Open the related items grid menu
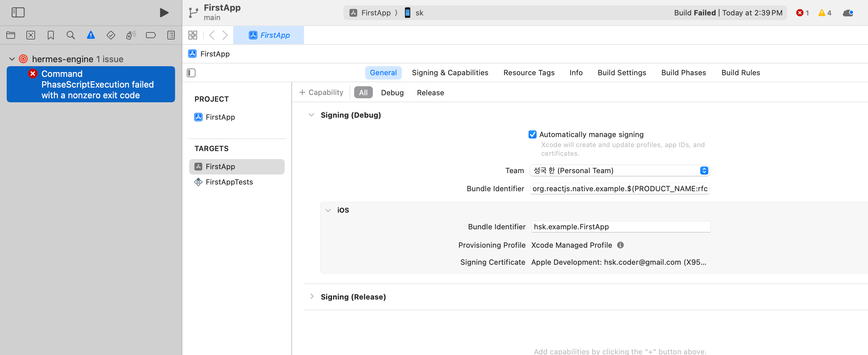Image resolution: width=868 pixels, height=355 pixels. 193,35
